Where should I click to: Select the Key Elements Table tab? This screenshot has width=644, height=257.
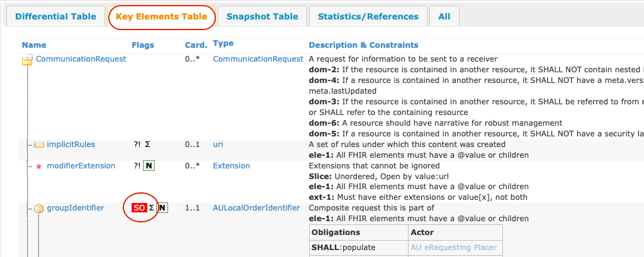(161, 17)
